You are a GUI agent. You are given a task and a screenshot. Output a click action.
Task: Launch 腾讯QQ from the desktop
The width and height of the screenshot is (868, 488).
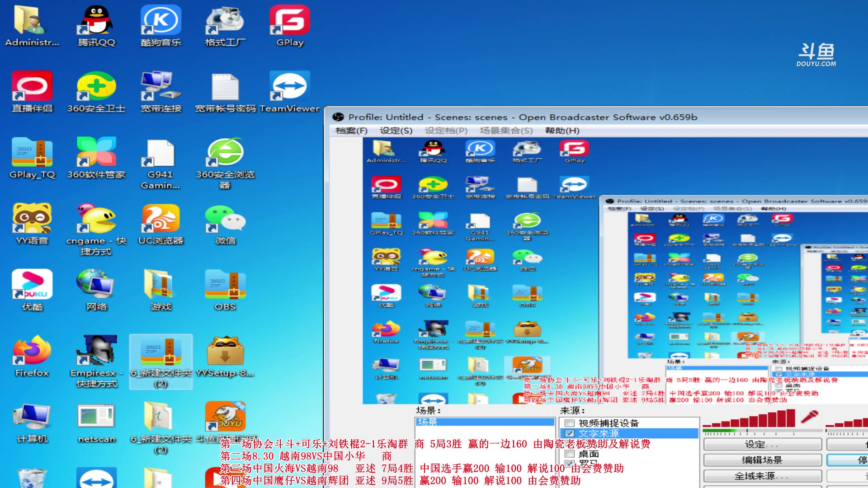coord(96,26)
